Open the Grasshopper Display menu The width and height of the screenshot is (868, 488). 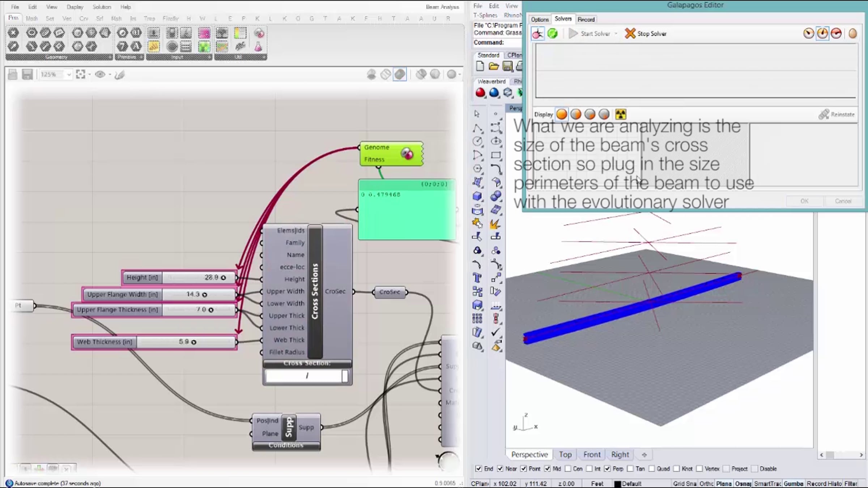[x=75, y=7]
